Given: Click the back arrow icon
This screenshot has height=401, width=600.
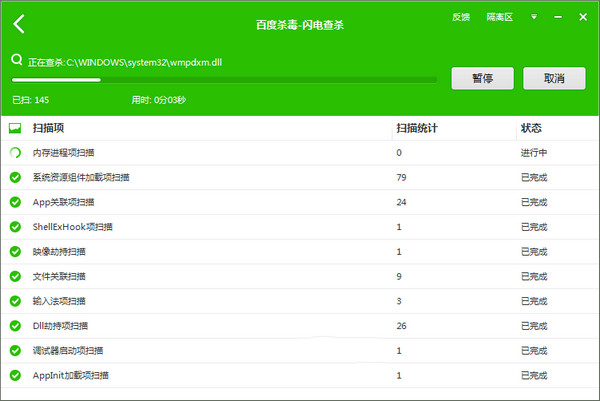Looking at the screenshot, I should tap(20, 24).
